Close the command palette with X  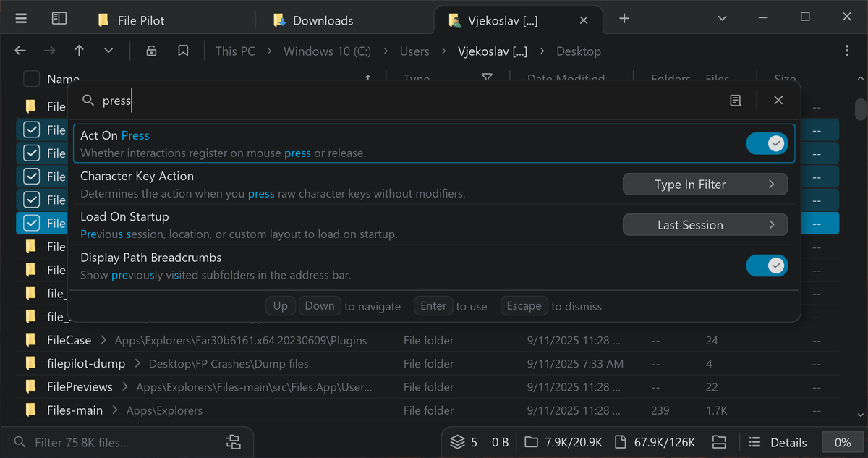click(x=778, y=101)
